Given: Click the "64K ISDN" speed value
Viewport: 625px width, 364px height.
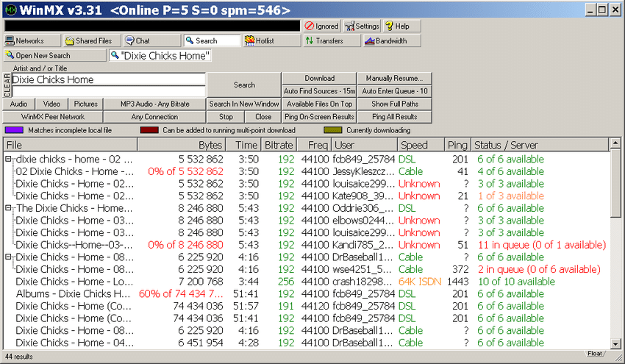Looking at the screenshot, I should click(420, 282).
